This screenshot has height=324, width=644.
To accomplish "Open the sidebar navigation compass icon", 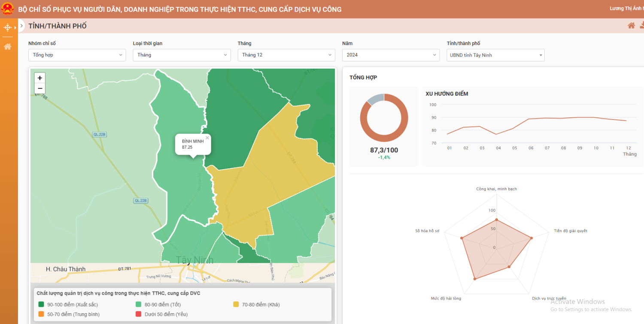I will 7,28.
